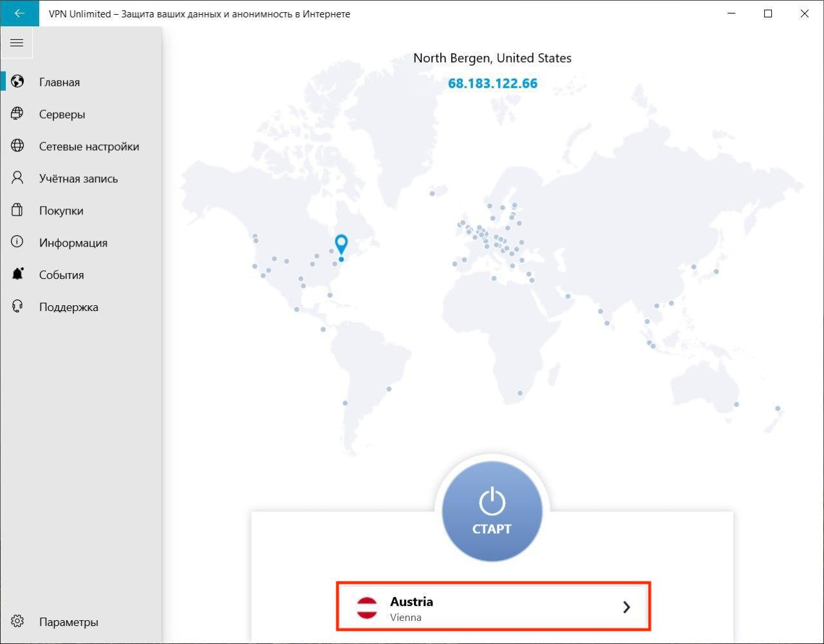
Task: Maximize the VPN Unlimited window
Action: (768, 14)
